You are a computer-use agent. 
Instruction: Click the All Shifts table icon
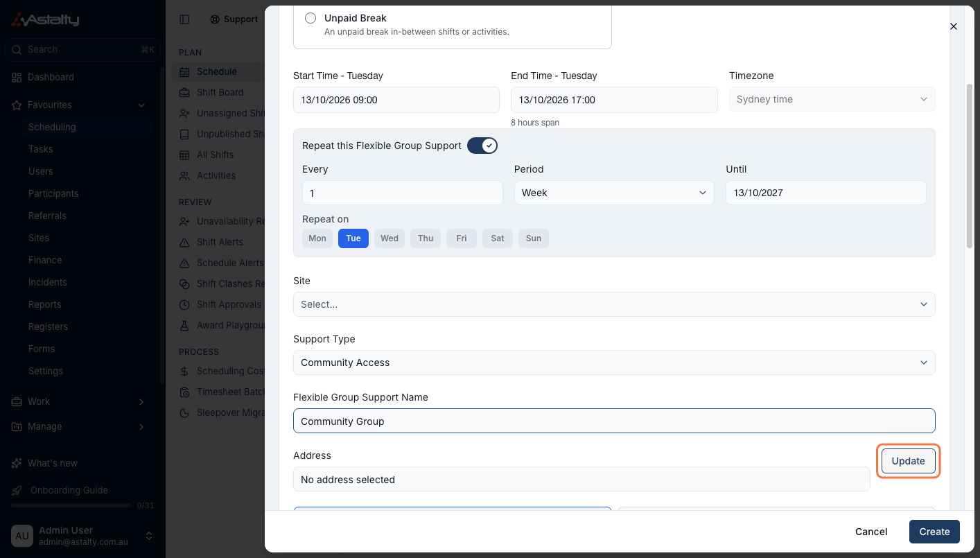(184, 155)
